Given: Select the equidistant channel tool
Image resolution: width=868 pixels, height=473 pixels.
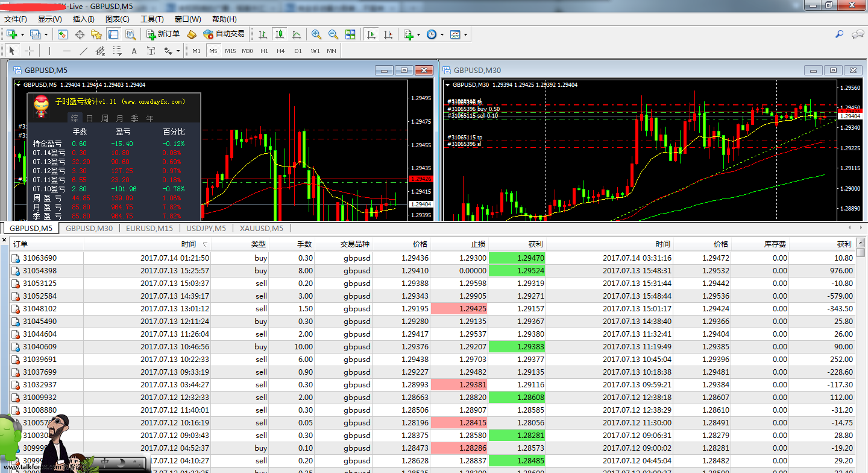Looking at the screenshot, I should (100, 51).
